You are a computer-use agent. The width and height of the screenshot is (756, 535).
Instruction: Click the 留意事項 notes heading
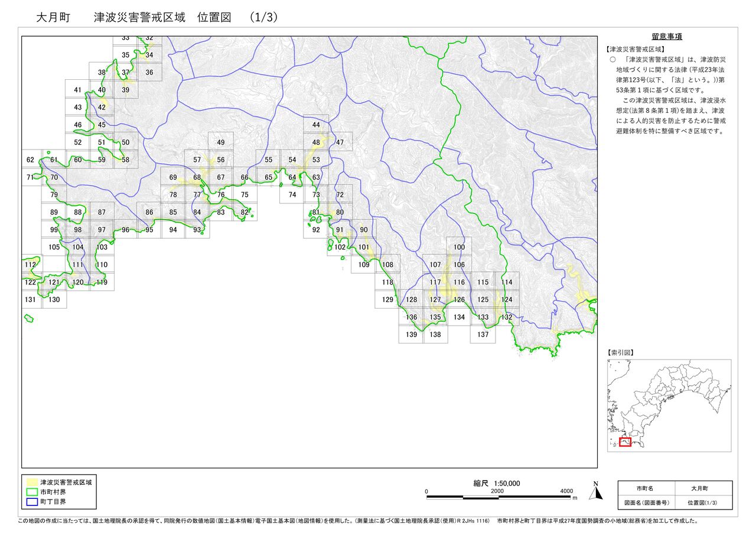tap(667, 37)
